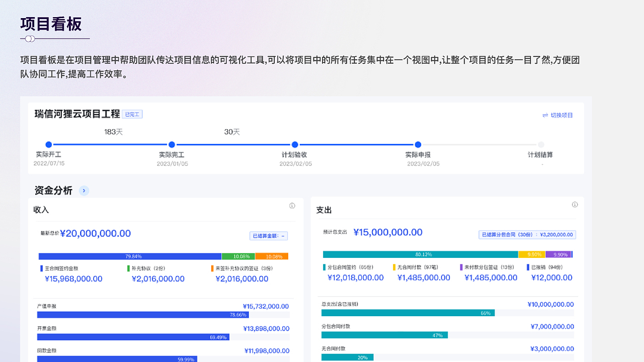The image size is (644, 362).
Task: Click the 项目看板 page title
Action: coord(51,24)
